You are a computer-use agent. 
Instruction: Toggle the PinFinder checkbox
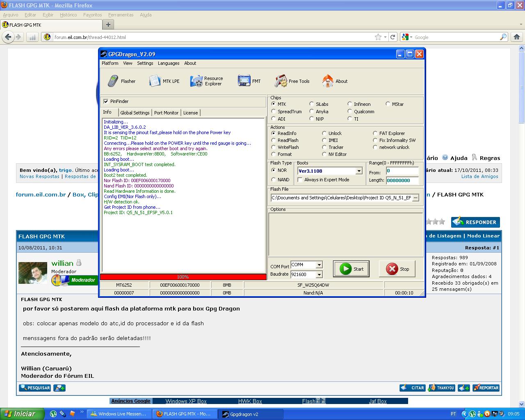pyautogui.click(x=106, y=101)
